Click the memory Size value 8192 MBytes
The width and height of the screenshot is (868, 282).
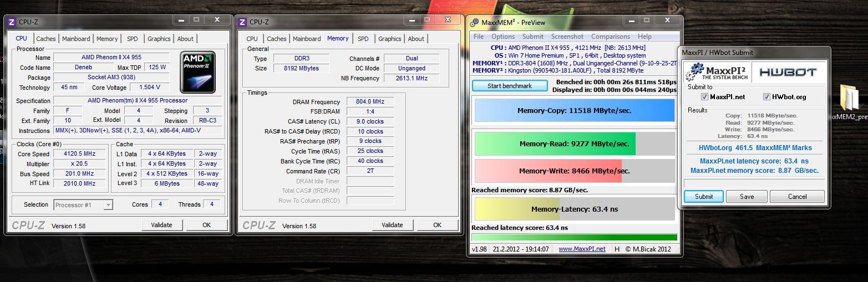[x=302, y=68]
